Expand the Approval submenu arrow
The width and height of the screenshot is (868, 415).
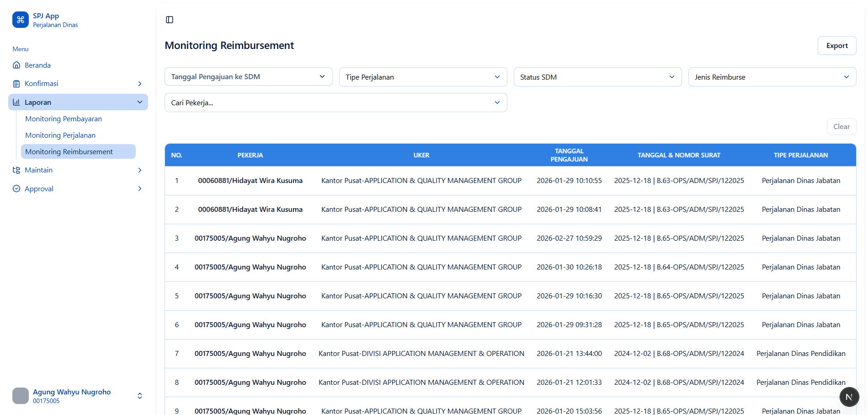click(140, 189)
